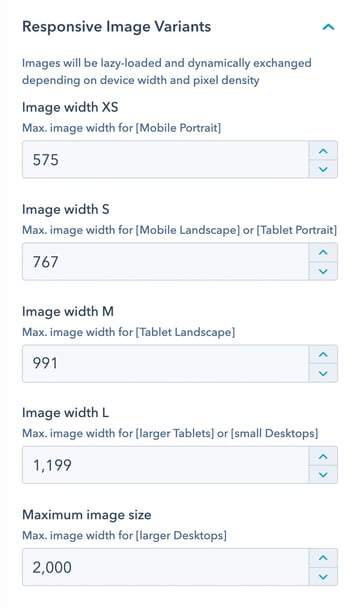Decrement Image width S stepper
Viewport: 360px width, 608px height.
tap(323, 271)
